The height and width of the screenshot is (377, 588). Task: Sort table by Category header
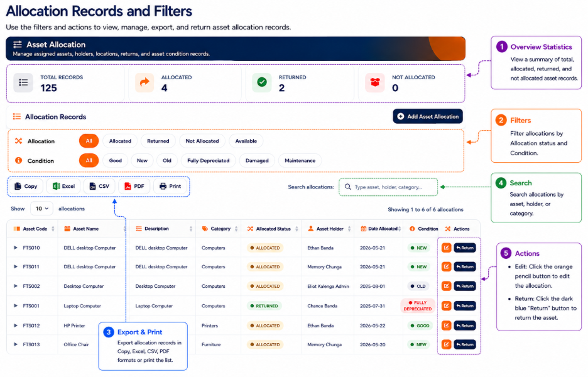click(x=219, y=229)
